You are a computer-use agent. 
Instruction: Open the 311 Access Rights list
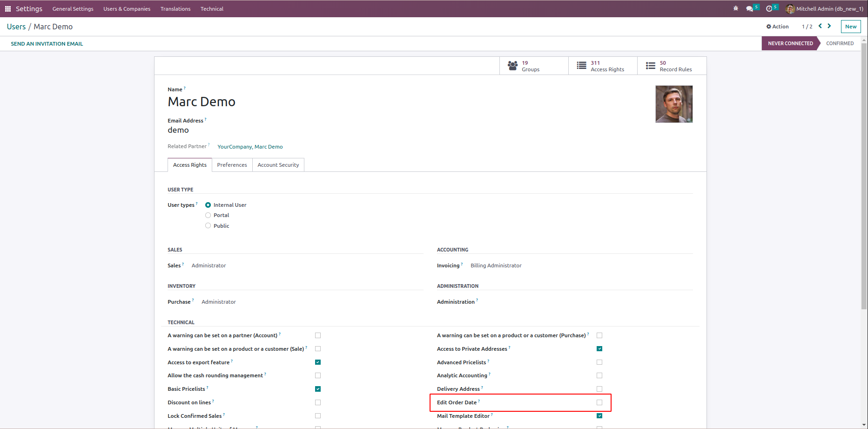tap(602, 66)
